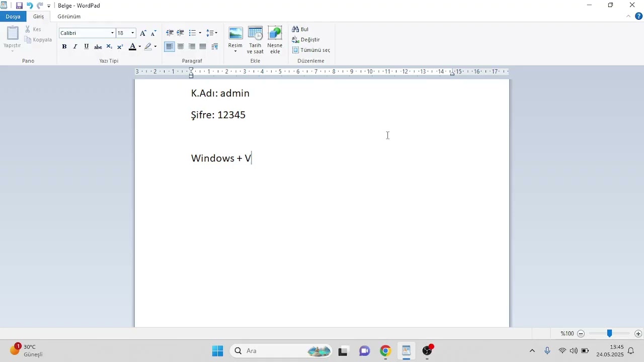The height and width of the screenshot is (362, 644).
Task: Open paragraph settings dialog icon
Action: point(215,47)
